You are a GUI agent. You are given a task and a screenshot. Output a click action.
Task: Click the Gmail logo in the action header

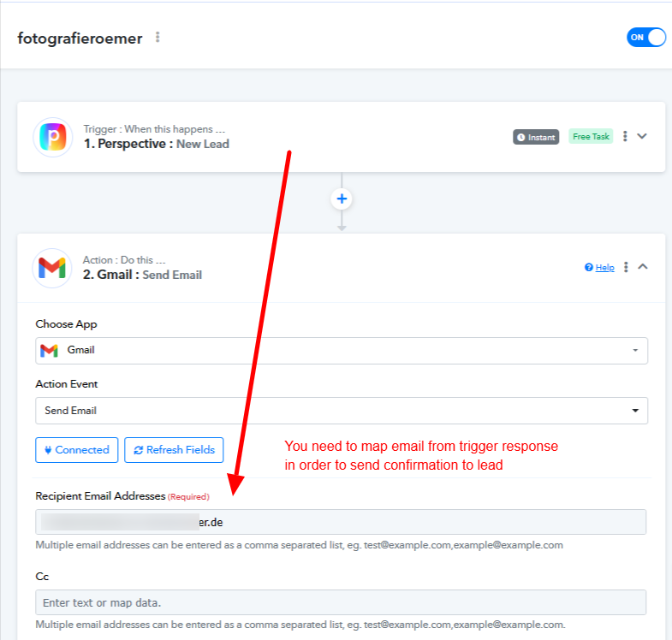coord(52,268)
